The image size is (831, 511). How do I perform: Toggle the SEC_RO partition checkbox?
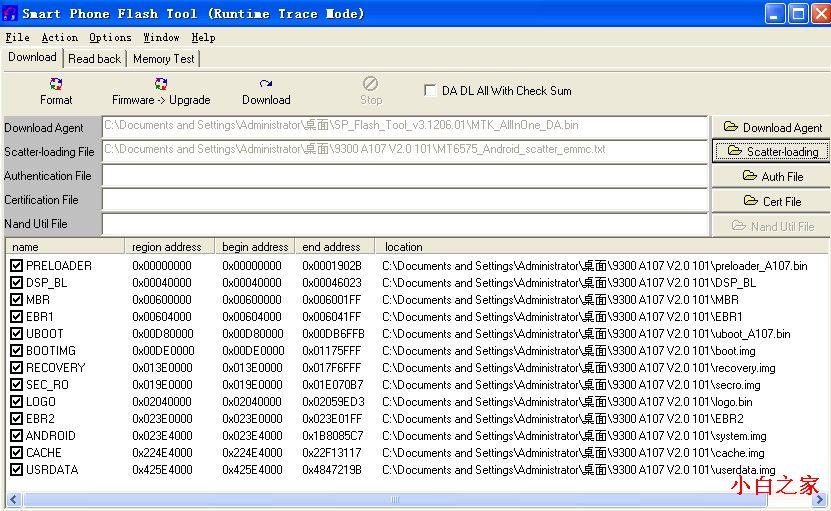click(16, 384)
